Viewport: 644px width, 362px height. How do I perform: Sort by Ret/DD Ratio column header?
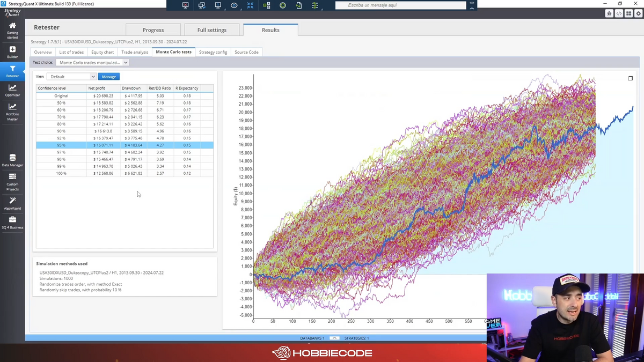[x=160, y=88]
